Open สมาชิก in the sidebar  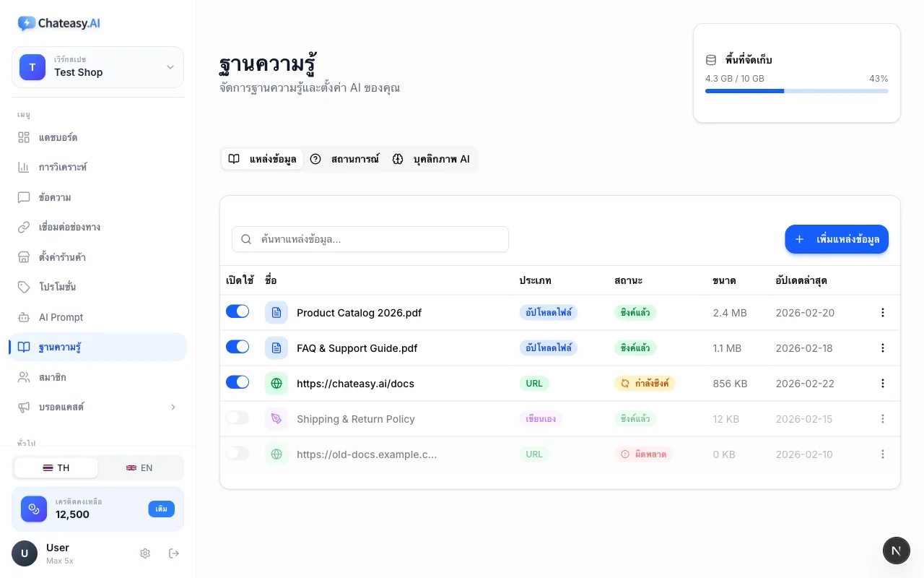(98, 377)
